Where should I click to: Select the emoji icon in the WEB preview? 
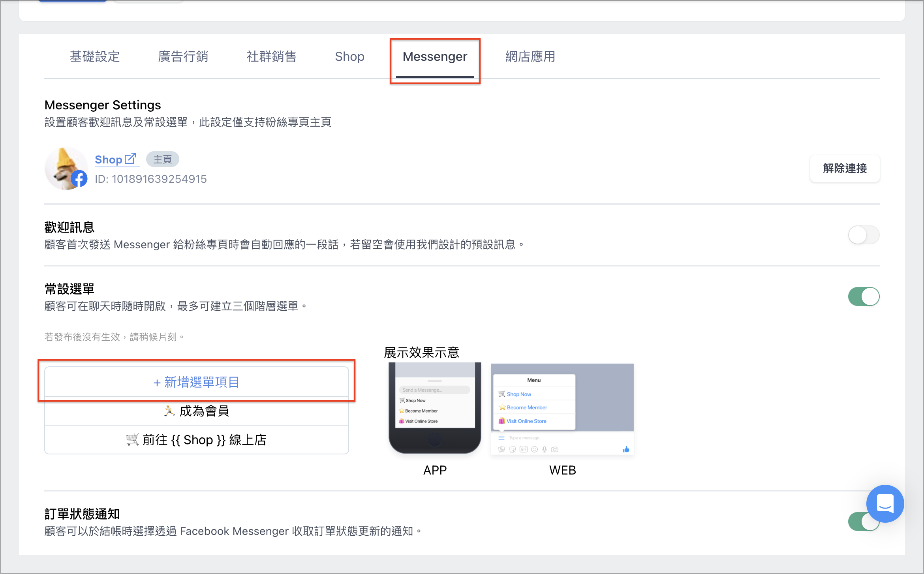[534, 450]
